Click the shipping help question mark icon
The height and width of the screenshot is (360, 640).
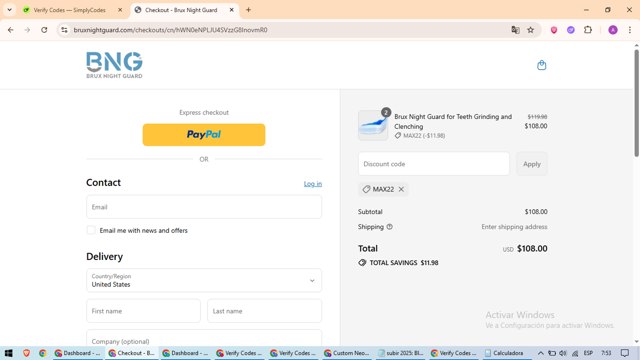(389, 227)
